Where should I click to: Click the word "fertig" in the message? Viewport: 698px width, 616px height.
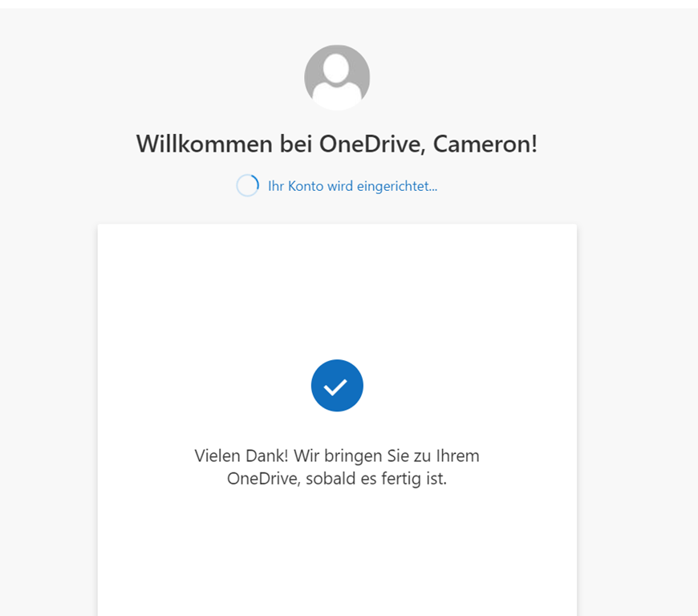pyautogui.click(x=400, y=479)
